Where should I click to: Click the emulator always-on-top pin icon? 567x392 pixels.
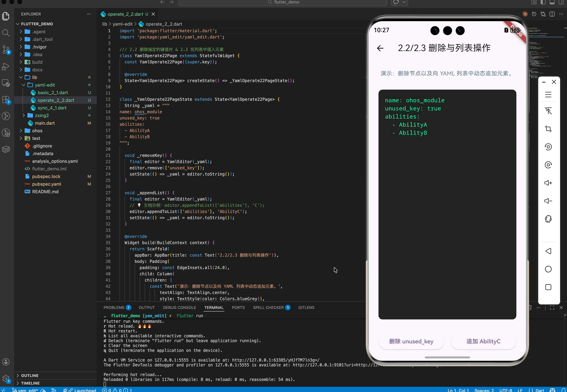tap(548, 111)
